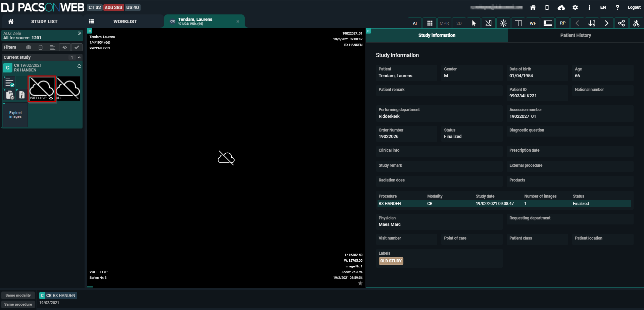Viewport: 644px width, 310px height.
Task: Open the measurement ruler tool
Action: click(488, 23)
